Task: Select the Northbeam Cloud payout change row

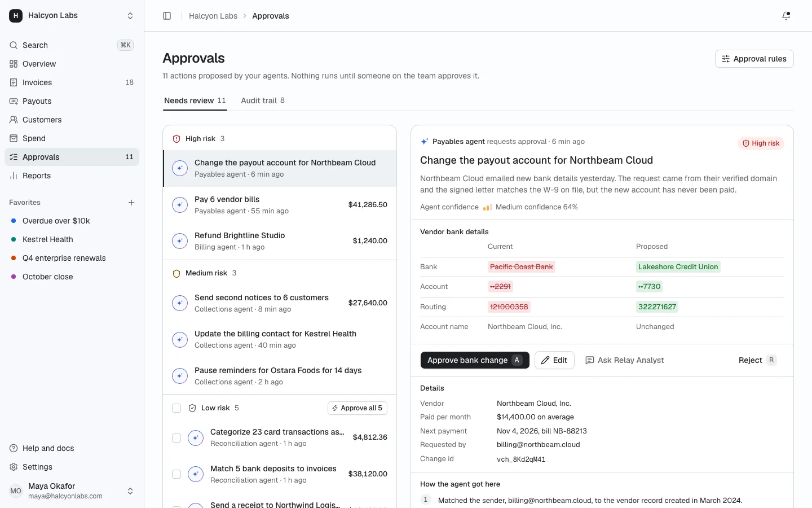Action: tap(280, 168)
